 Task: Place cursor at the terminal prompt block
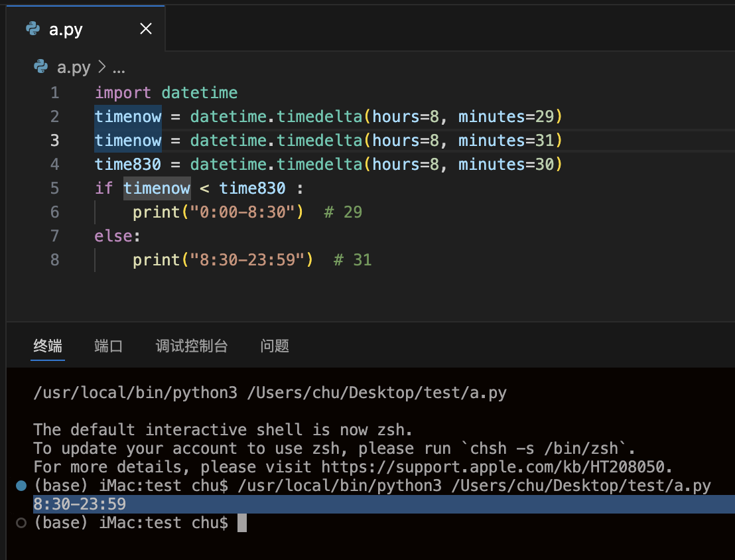click(241, 523)
